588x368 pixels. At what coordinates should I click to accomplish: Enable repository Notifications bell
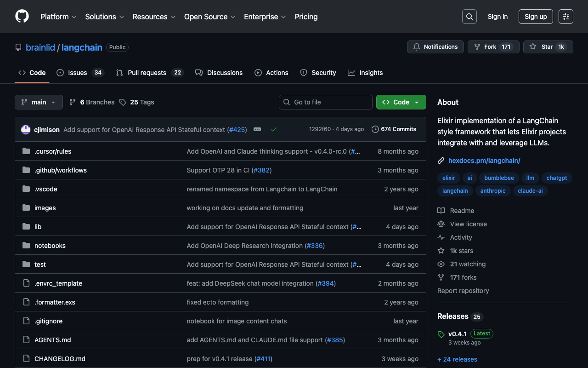click(435, 47)
